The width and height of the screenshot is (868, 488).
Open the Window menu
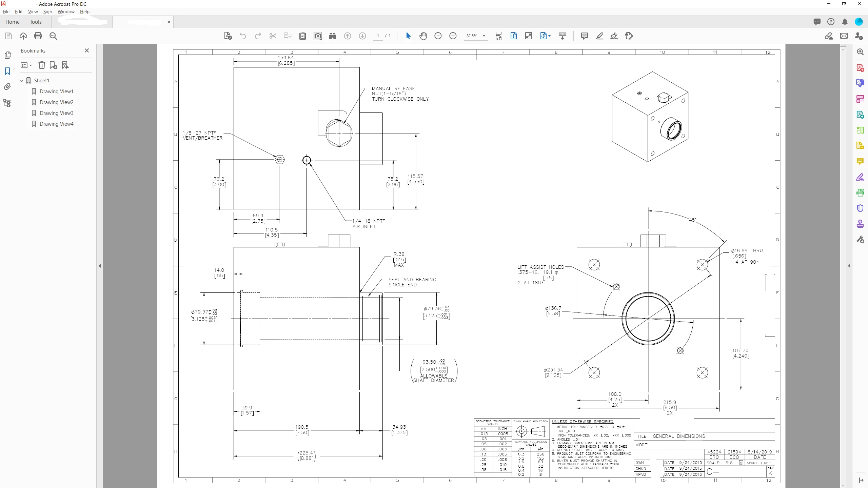[66, 12]
